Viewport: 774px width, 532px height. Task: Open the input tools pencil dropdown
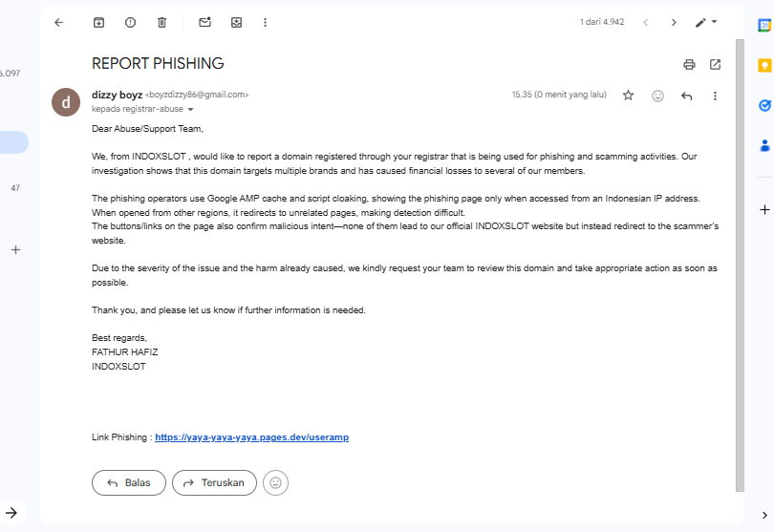pyautogui.click(x=706, y=22)
